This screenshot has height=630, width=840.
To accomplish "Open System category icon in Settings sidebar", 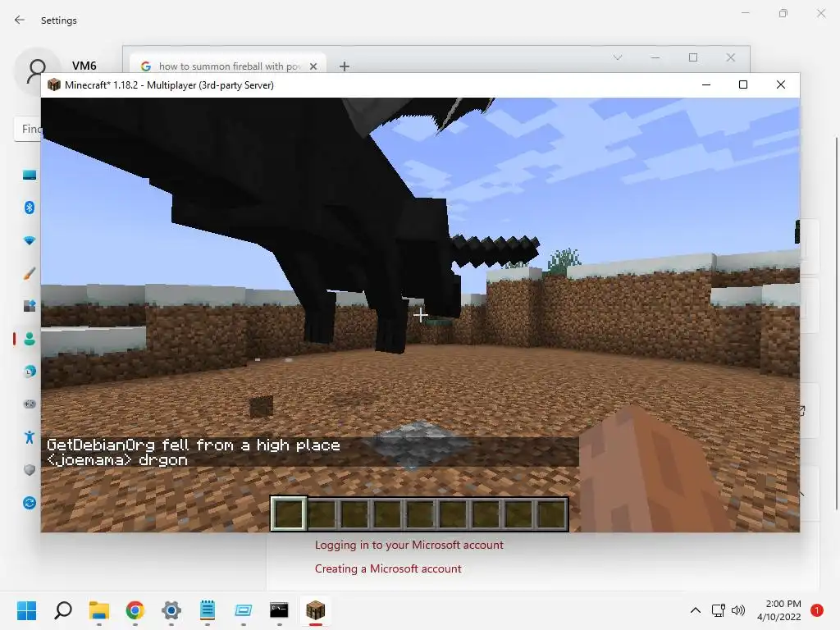I will pos(30,175).
